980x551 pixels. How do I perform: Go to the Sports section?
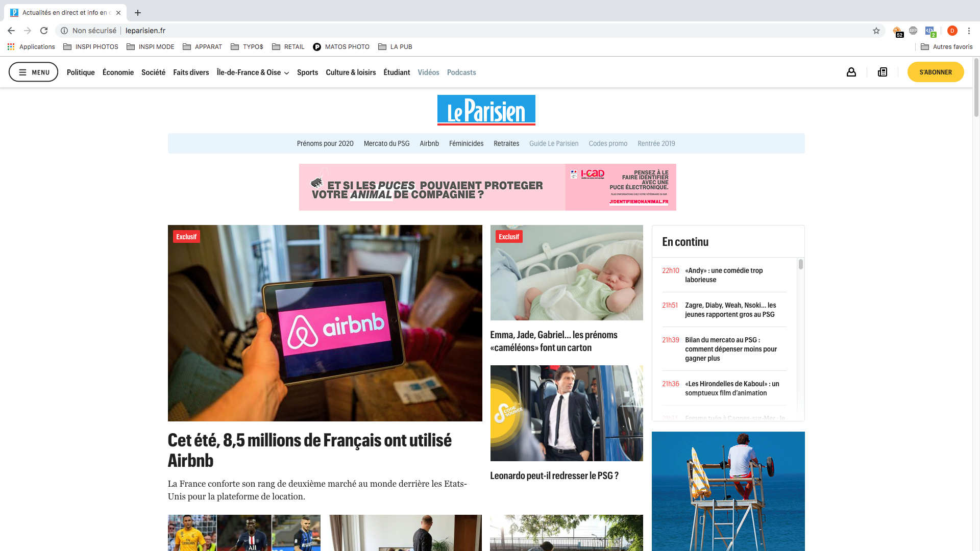coord(307,72)
